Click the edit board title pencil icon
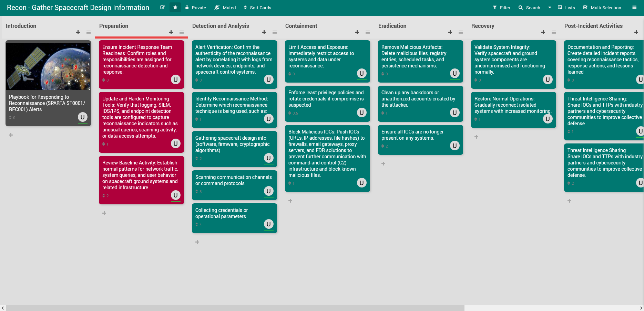Screen dimensions: 644x311 162,8
